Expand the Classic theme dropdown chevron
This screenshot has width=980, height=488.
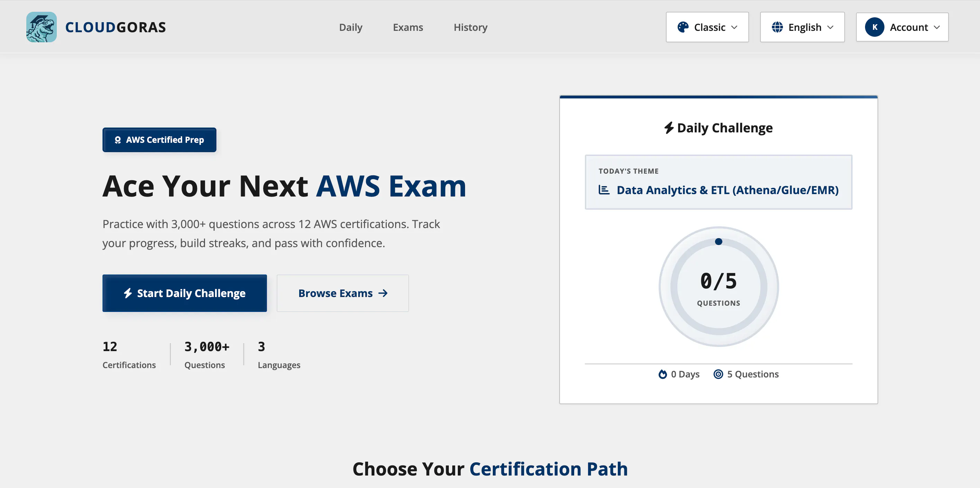pos(734,27)
